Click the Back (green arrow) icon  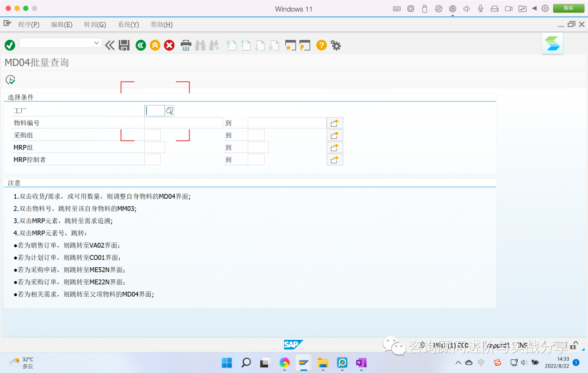point(140,45)
